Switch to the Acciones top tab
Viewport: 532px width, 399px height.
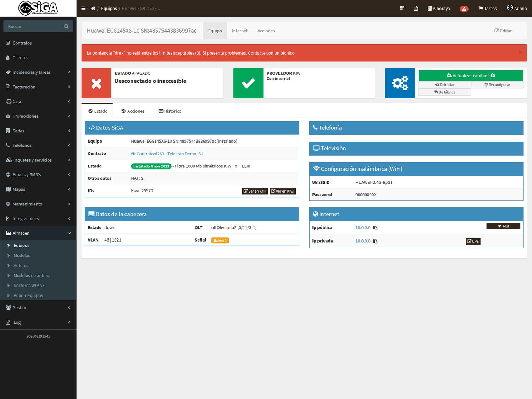(266, 31)
